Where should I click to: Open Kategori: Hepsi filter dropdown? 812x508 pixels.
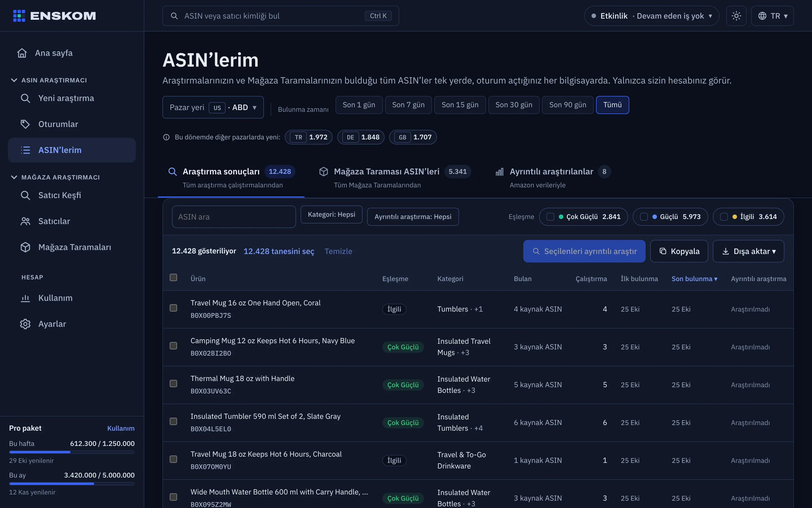(x=332, y=214)
